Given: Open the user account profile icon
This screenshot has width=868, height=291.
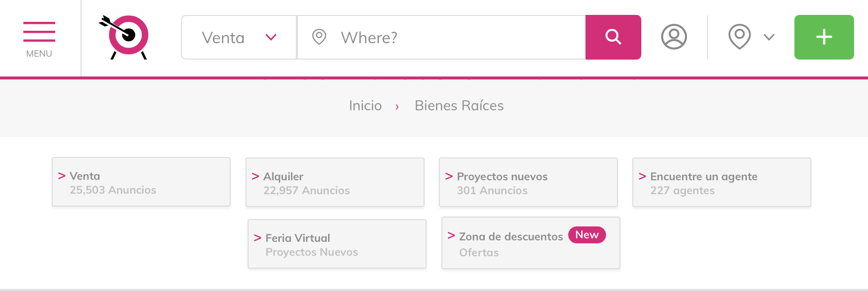Looking at the screenshot, I should (674, 37).
